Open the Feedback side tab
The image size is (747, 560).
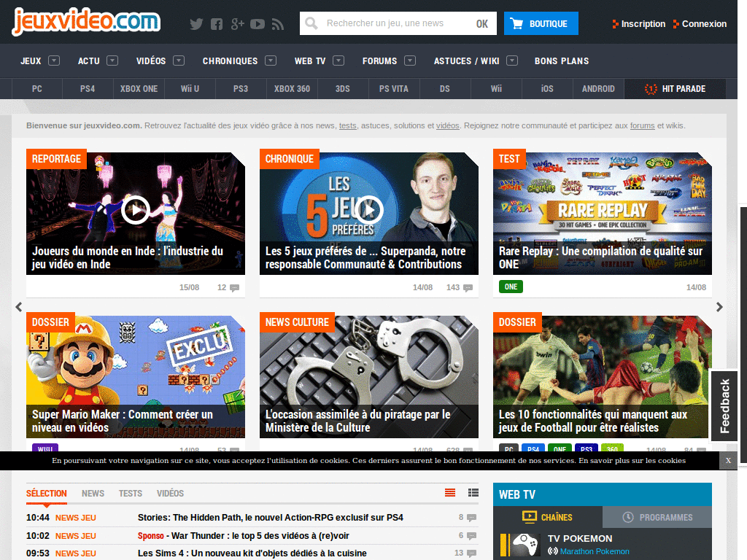(724, 405)
